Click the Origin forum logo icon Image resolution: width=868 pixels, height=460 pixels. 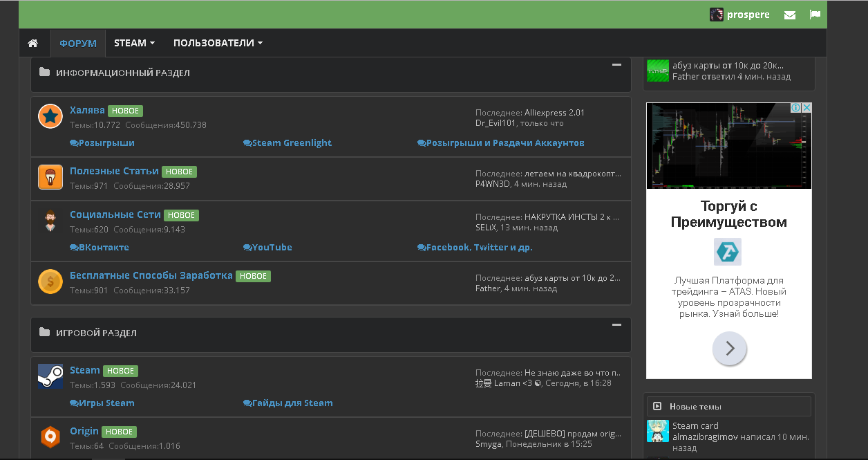pos(50,437)
